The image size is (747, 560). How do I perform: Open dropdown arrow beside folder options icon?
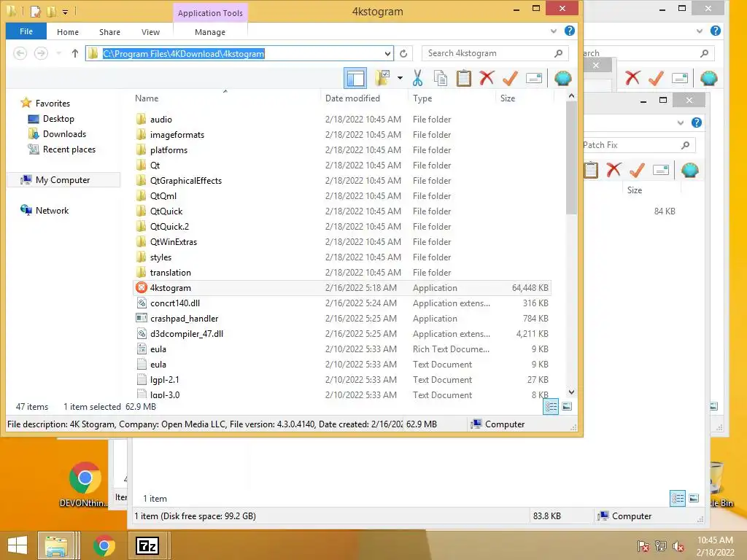click(400, 78)
